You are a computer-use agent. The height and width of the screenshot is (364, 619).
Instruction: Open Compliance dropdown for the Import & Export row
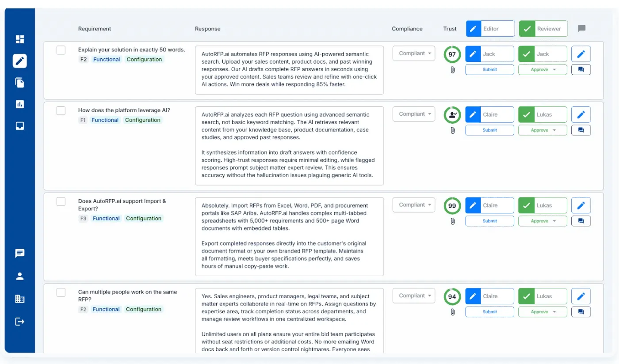coord(414,205)
